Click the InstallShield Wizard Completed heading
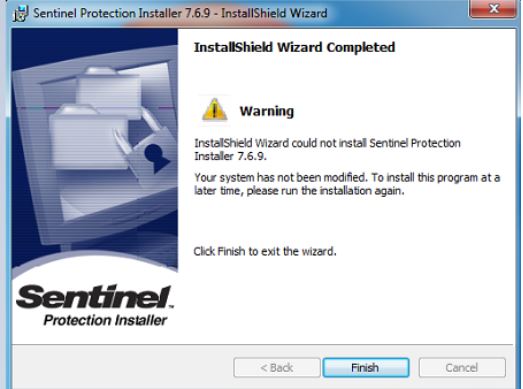The height and width of the screenshot is (389, 523). click(x=295, y=47)
